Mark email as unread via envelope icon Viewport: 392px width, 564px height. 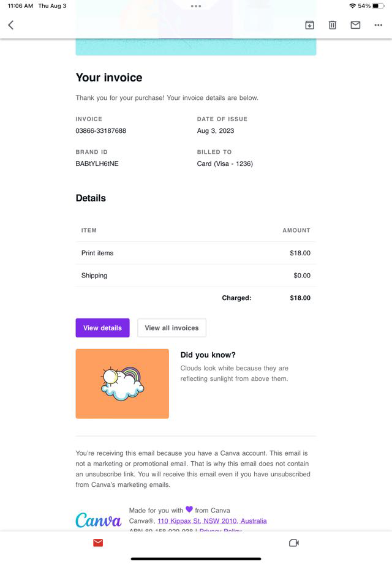coord(355,25)
